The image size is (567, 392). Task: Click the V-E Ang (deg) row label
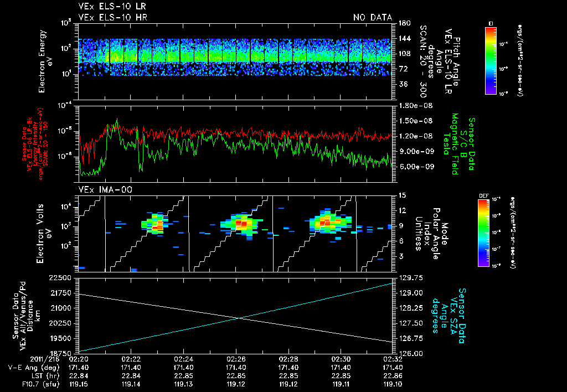(x=34, y=368)
